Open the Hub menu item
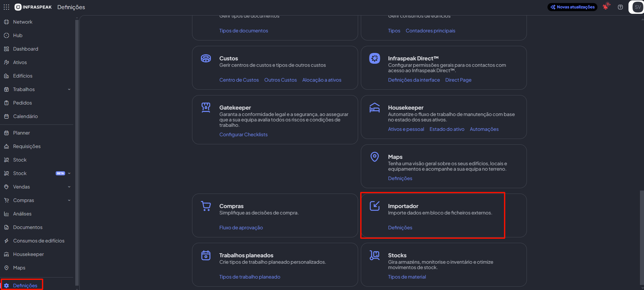 (18, 35)
